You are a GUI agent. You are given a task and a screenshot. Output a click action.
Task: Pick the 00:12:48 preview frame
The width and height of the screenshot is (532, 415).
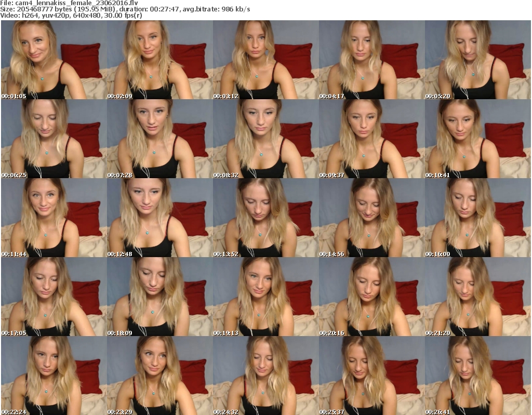160,218
